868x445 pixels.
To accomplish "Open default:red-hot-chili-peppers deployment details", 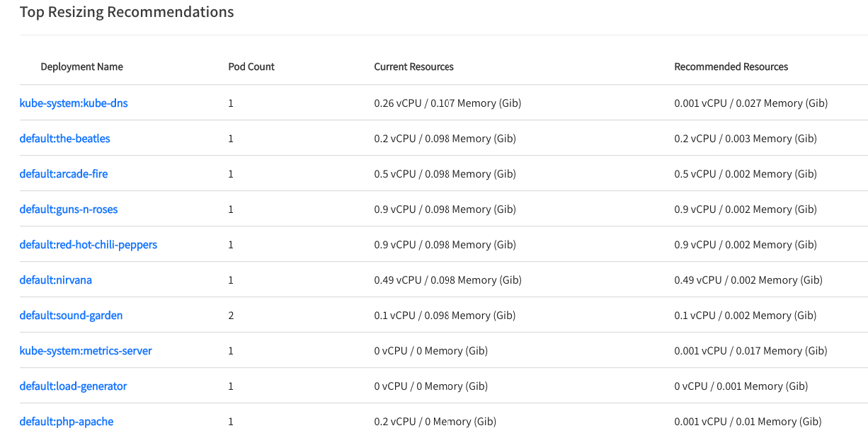I will [x=88, y=245].
